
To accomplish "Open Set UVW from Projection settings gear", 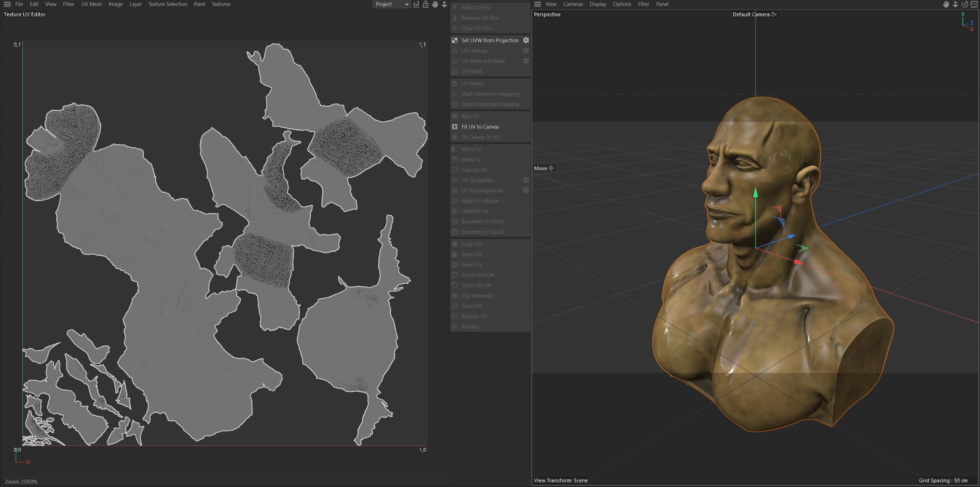I will point(526,40).
